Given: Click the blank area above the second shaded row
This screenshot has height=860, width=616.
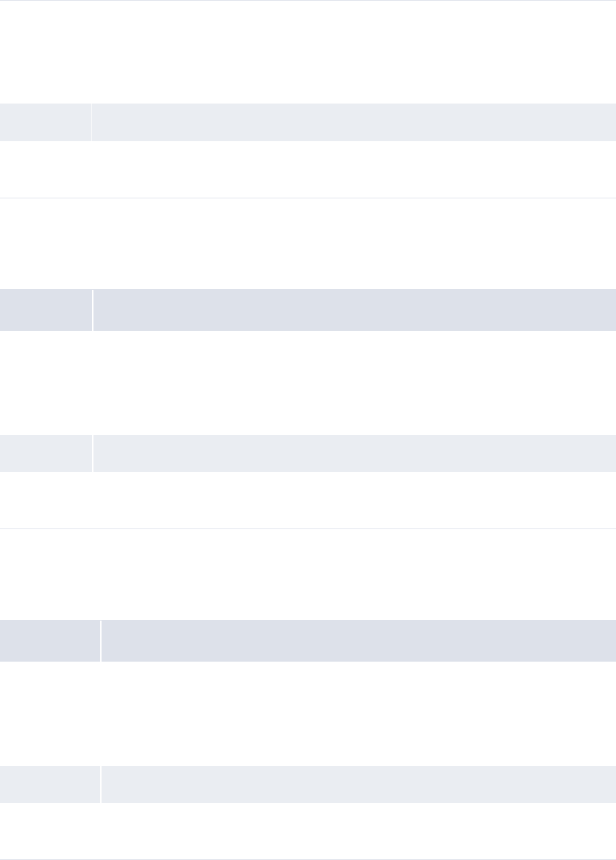Looking at the screenshot, I should [308, 243].
